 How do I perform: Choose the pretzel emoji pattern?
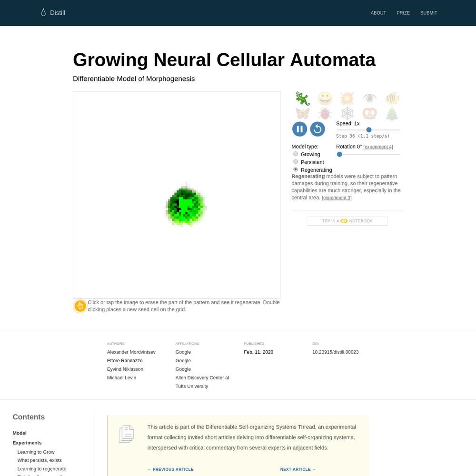pos(369,114)
